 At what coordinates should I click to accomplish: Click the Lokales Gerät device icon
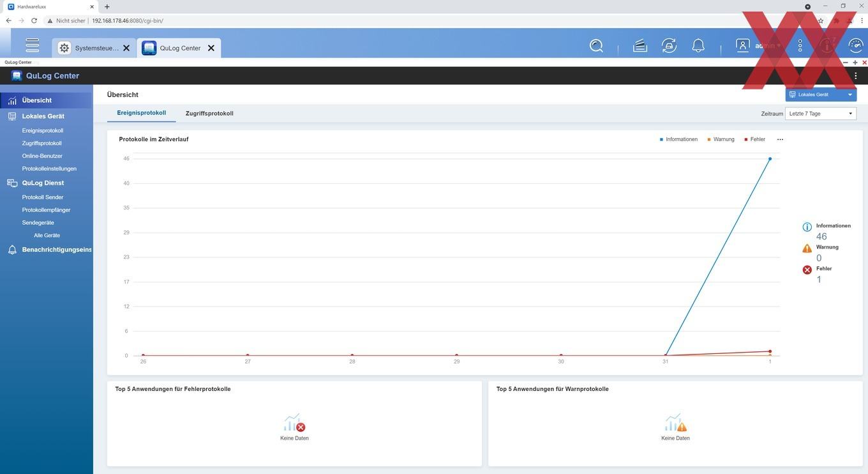point(12,116)
